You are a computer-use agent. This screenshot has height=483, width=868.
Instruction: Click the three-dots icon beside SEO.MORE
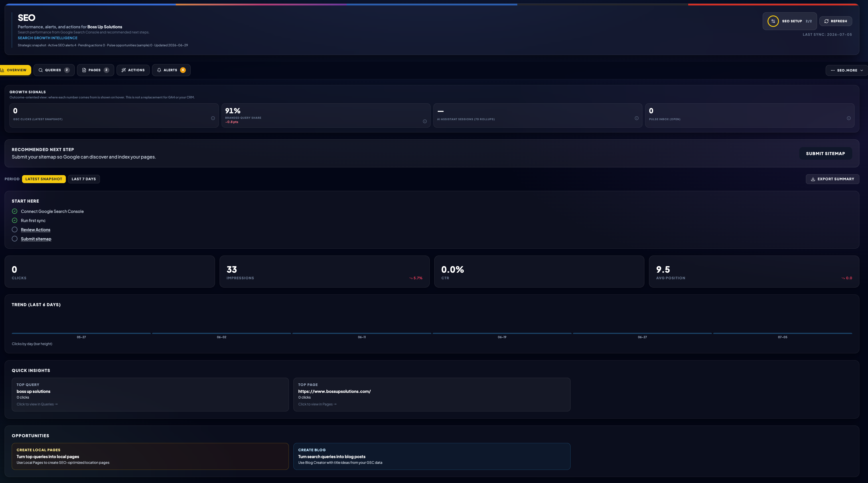833,70
